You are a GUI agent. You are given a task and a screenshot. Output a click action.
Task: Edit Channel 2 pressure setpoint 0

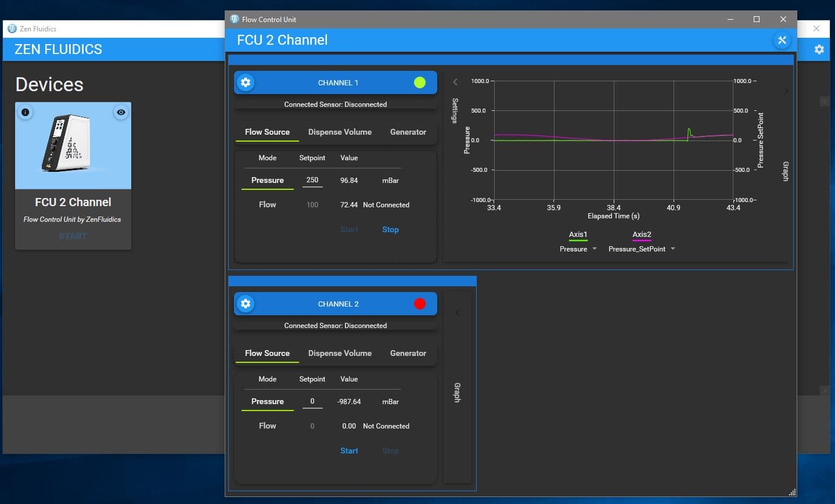click(x=312, y=401)
